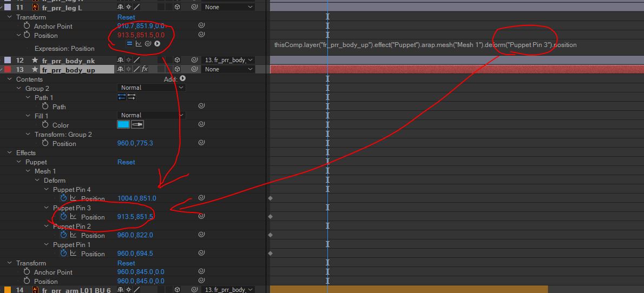Click property pick whip for leg L Anchor Point
The height and width of the screenshot is (293, 644).
point(201,25)
